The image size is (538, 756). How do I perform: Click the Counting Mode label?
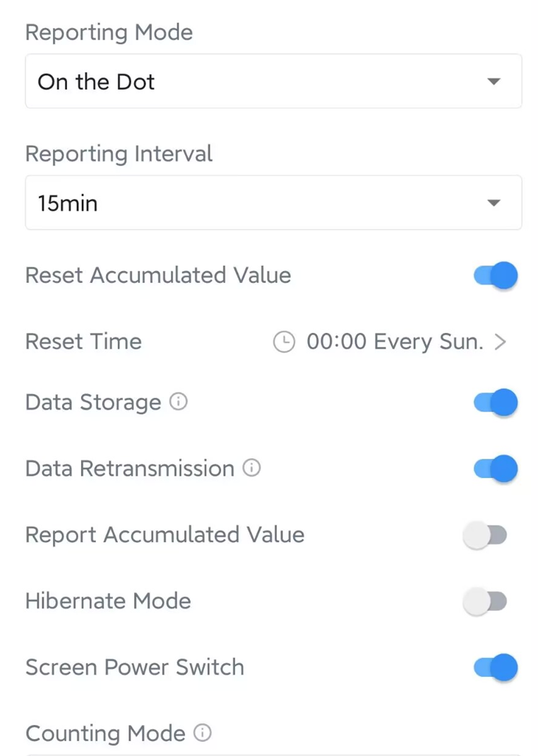(105, 733)
